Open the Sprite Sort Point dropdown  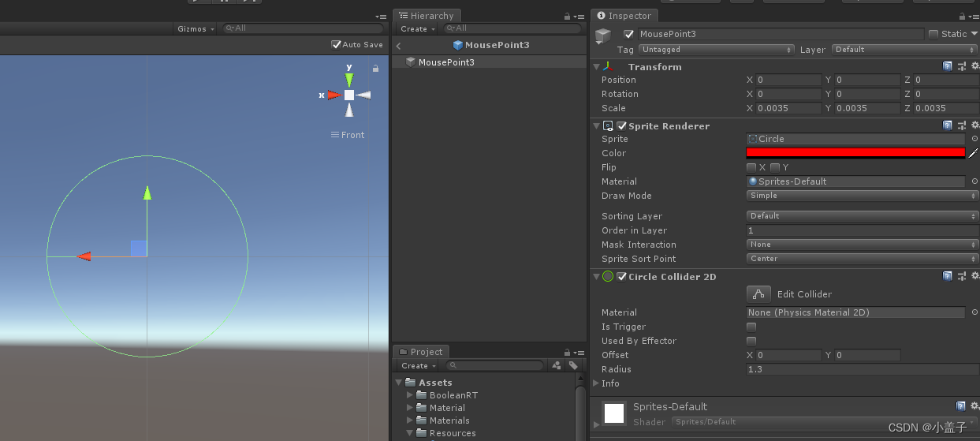coord(862,259)
